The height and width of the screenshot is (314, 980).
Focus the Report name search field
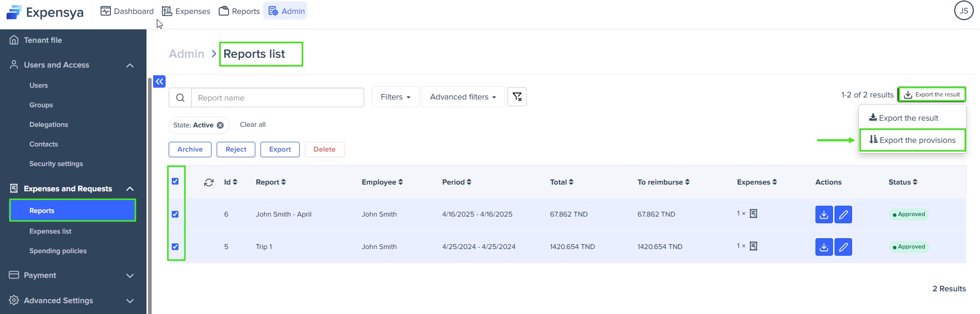pyautogui.click(x=277, y=97)
